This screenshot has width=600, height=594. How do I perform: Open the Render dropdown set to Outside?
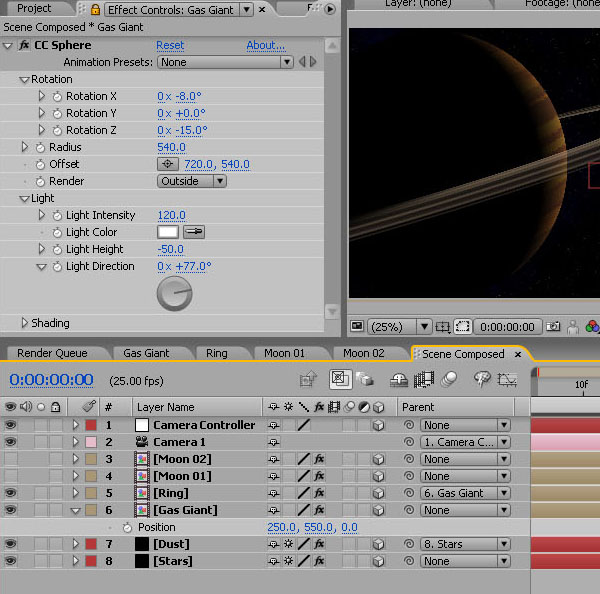pos(192,181)
